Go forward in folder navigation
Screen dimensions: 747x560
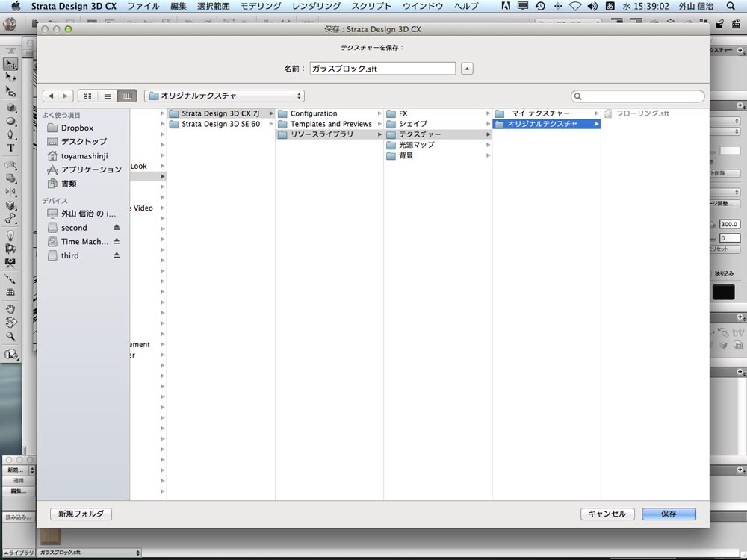click(65, 96)
